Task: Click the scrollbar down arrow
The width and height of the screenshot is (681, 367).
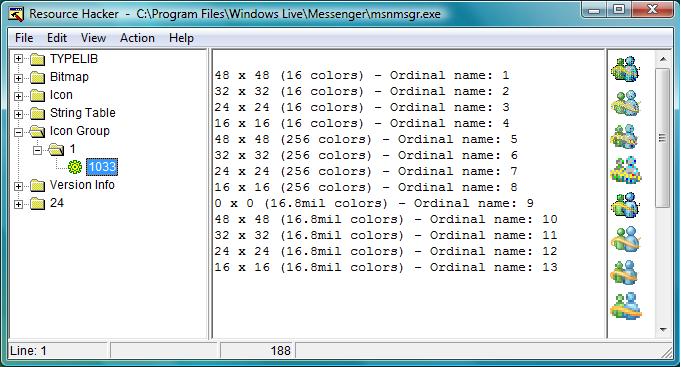Action: 663,330
